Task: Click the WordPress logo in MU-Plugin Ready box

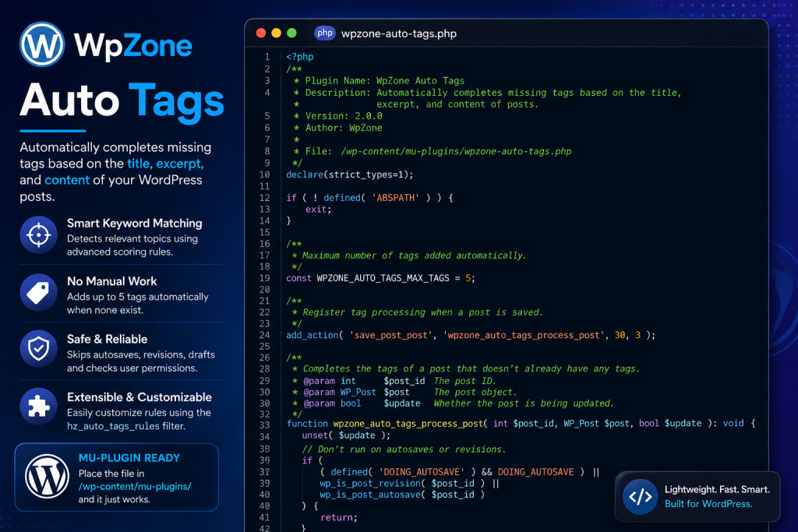Action: tap(48, 477)
